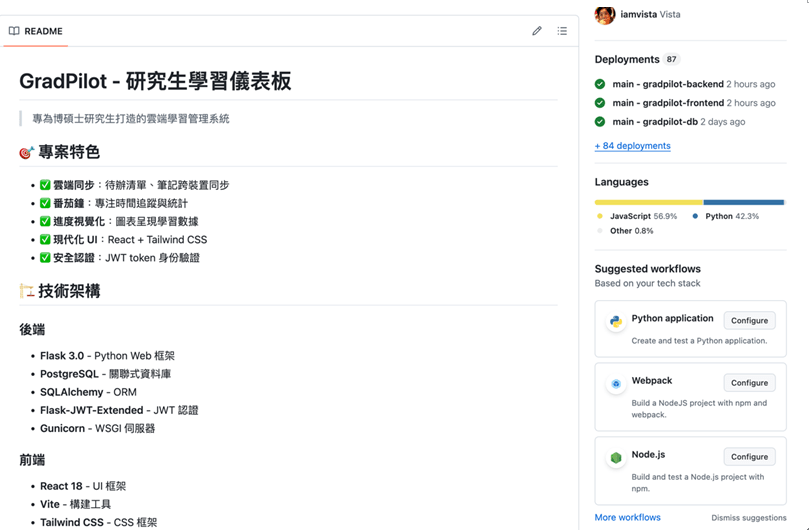Click the iamvista avatar picture
The image size is (809, 530).
coord(605,14)
